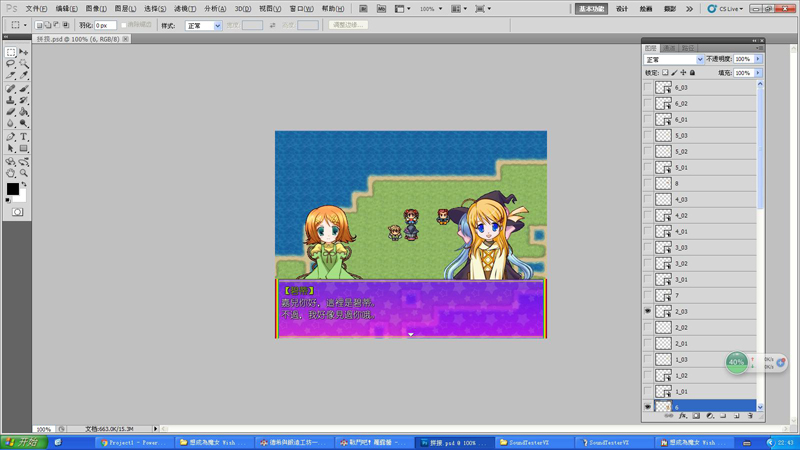Screen dimensions: 800x450
Task: Select the Rectangular Marquee tool
Action: tap(11, 52)
